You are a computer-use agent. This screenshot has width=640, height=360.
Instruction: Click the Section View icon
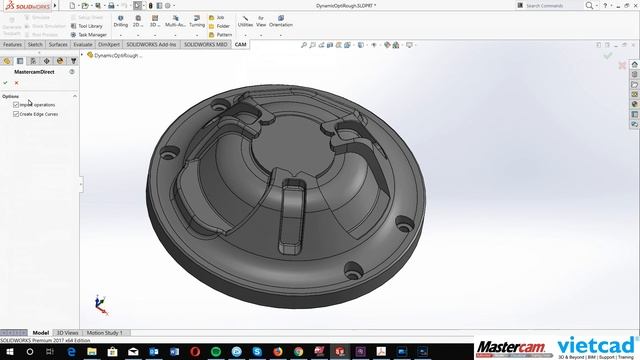pos(330,45)
